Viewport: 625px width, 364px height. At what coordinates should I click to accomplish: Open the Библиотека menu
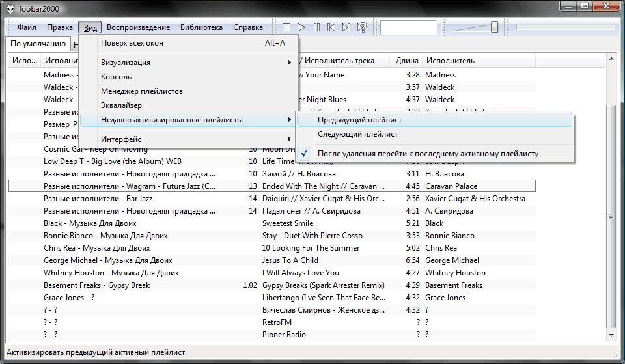point(201,27)
